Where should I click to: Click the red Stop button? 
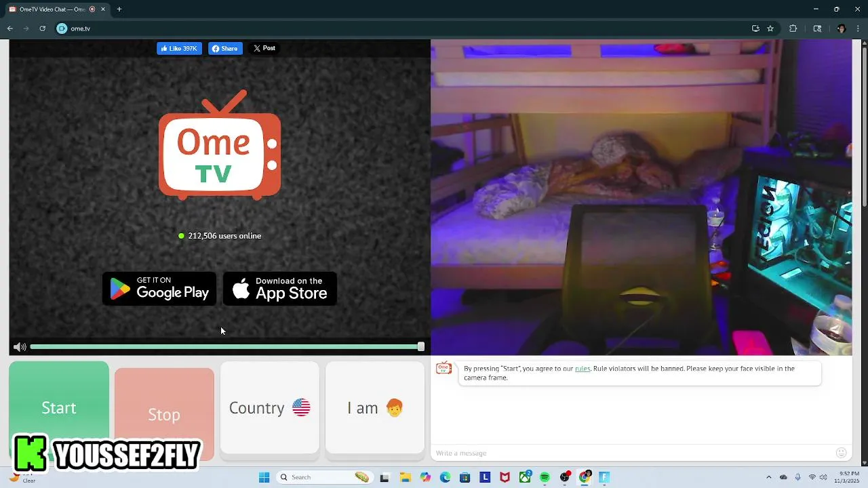coord(164,414)
